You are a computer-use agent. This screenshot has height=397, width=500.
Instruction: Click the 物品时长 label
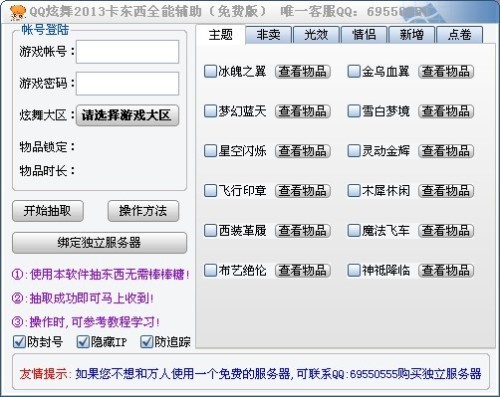47,171
